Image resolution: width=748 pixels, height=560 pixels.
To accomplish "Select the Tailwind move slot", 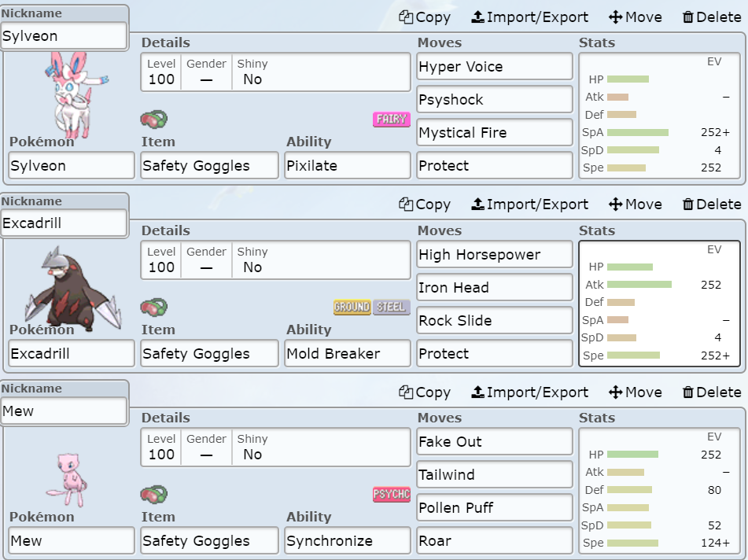I will (x=495, y=474).
